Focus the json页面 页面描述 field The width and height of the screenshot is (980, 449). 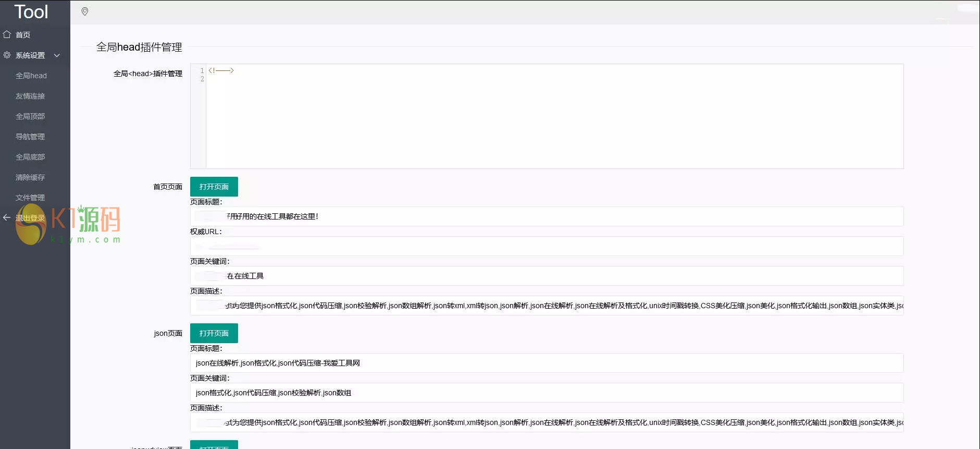coord(547,422)
